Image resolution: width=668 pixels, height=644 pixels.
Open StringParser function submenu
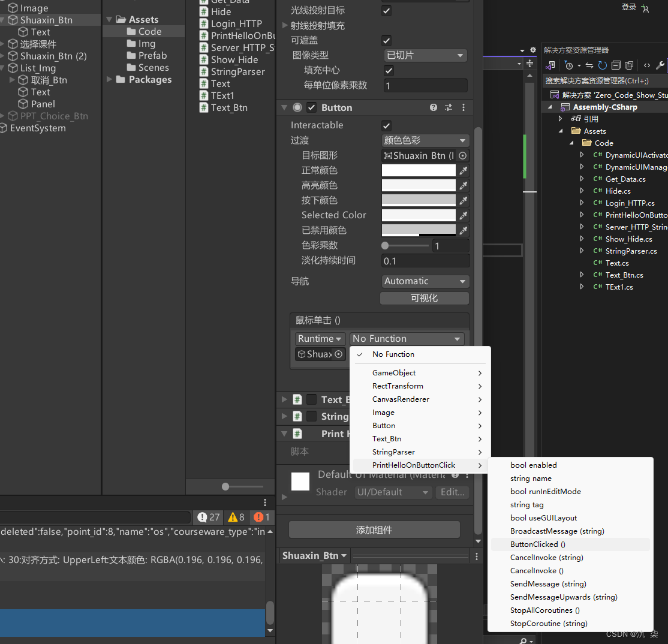coord(420,452)
